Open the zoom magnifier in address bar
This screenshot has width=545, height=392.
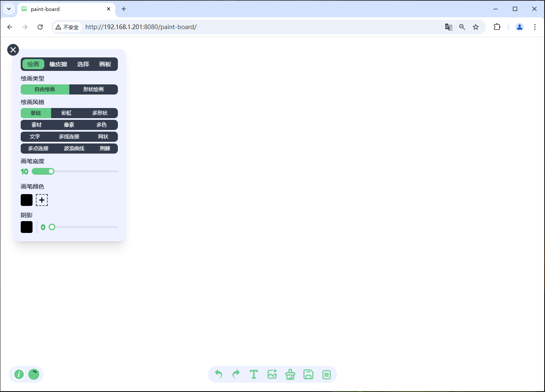tap(462, 27)
